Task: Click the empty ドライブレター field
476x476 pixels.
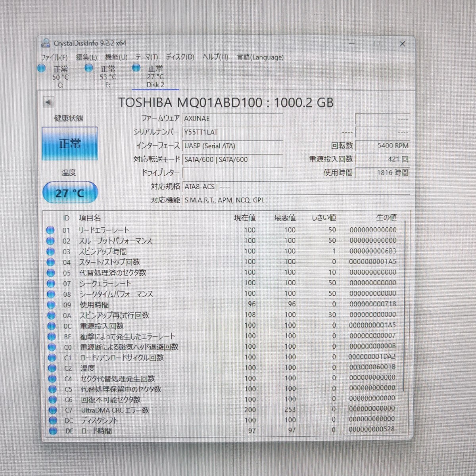Action: (x=232, y=173)
